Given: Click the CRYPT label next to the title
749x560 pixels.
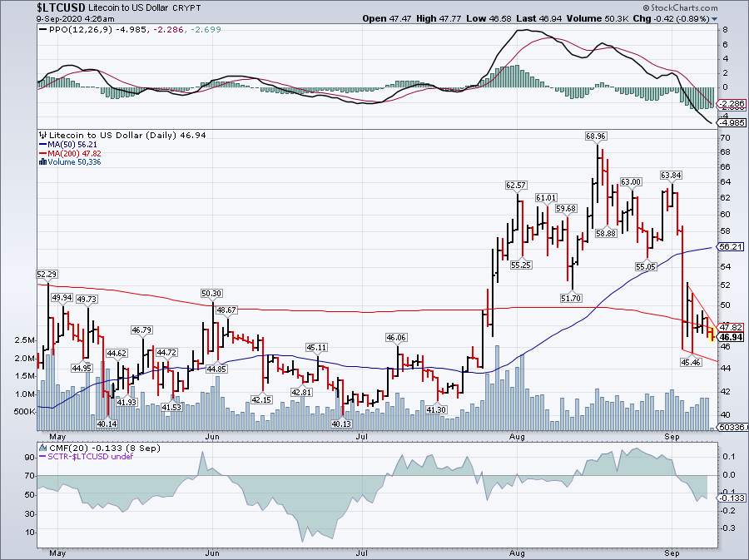Looking at the screenshot, I should tap(186, 8).
